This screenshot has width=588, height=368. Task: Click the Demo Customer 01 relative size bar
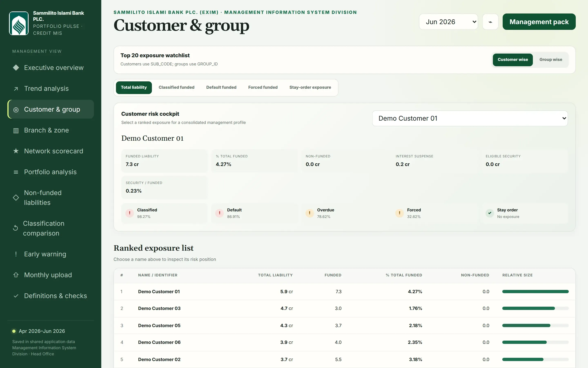535,292
